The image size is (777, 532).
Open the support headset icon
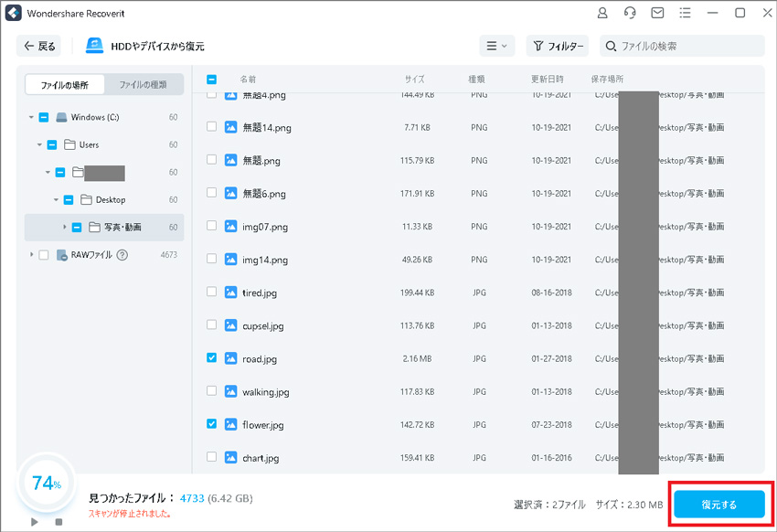pos(630,13)
